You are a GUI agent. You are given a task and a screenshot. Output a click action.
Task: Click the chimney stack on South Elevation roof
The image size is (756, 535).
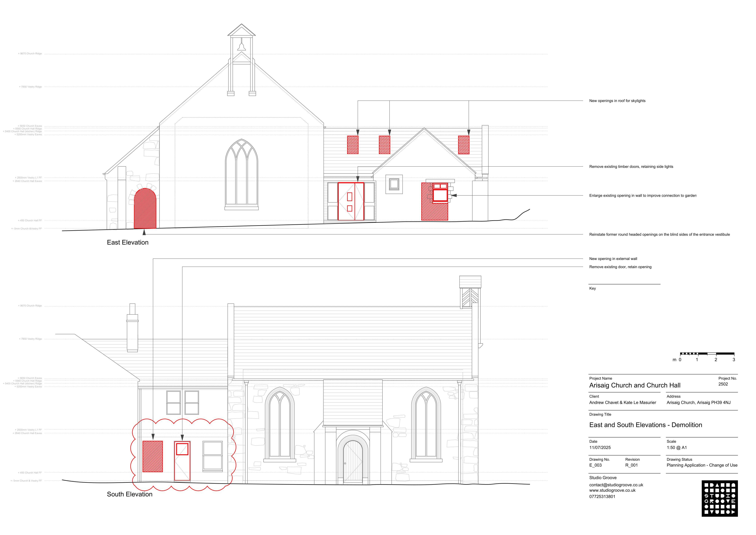pyautogui.click(x=132, y=328)
